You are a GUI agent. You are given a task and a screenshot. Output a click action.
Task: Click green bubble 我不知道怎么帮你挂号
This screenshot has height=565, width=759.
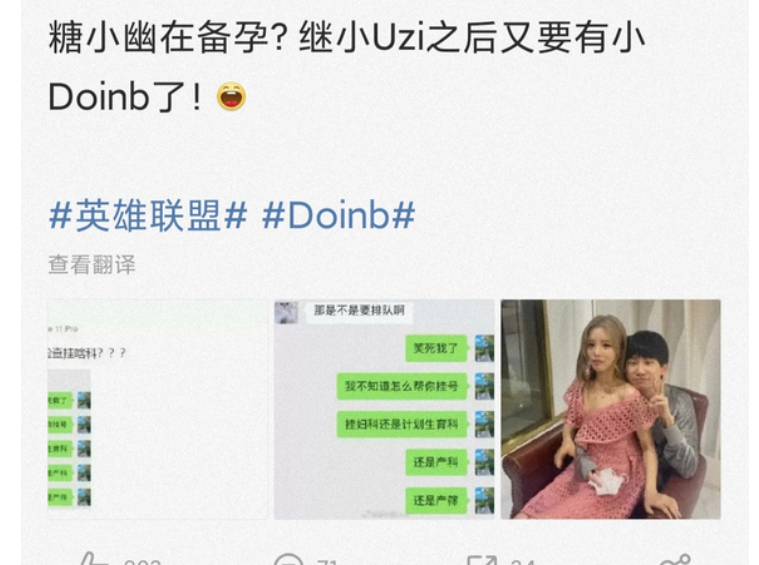402,386
